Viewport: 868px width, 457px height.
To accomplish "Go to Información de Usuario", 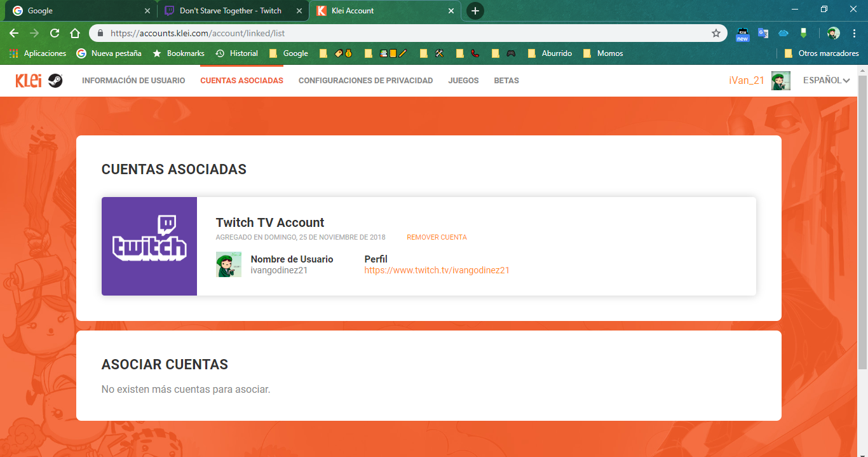I will pyautogui.click(x=133, y=81).
